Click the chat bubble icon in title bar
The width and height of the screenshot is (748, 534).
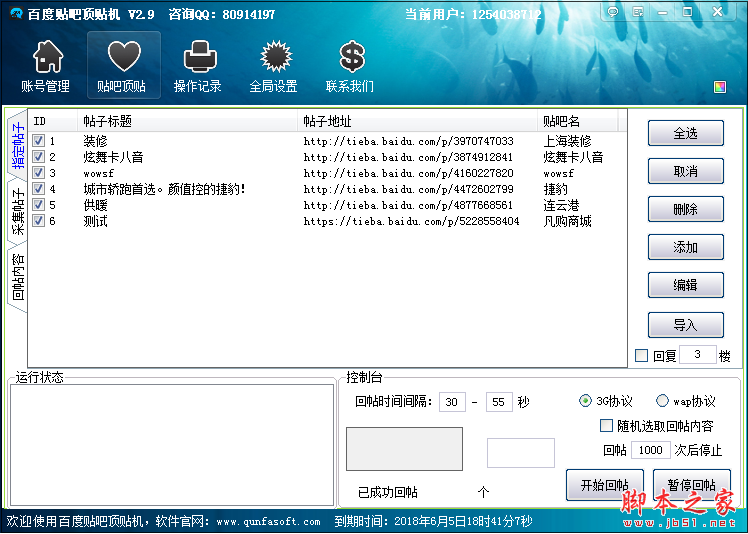(x=613, y=12)
